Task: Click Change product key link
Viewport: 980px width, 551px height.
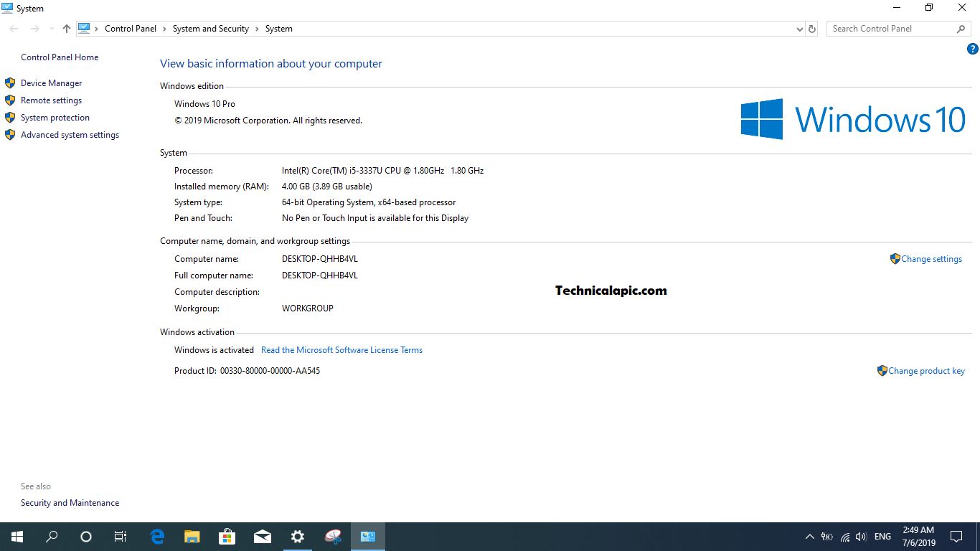Action: point(927,371)
